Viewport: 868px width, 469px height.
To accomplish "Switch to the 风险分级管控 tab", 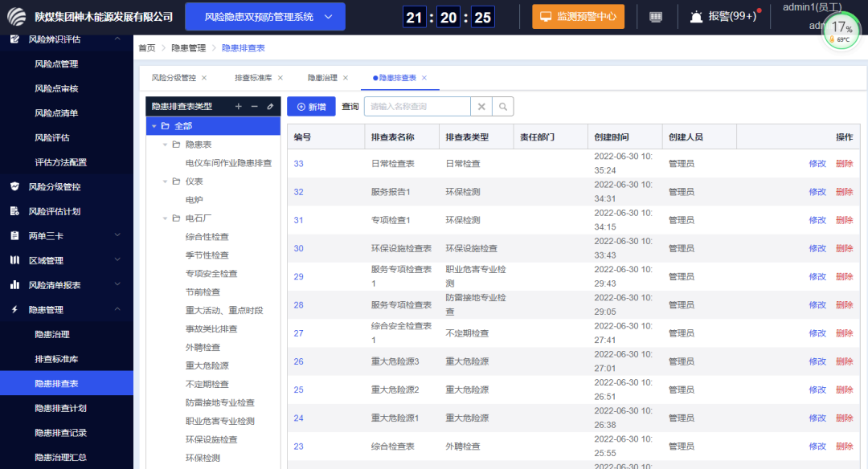I will tap(174, 78).
